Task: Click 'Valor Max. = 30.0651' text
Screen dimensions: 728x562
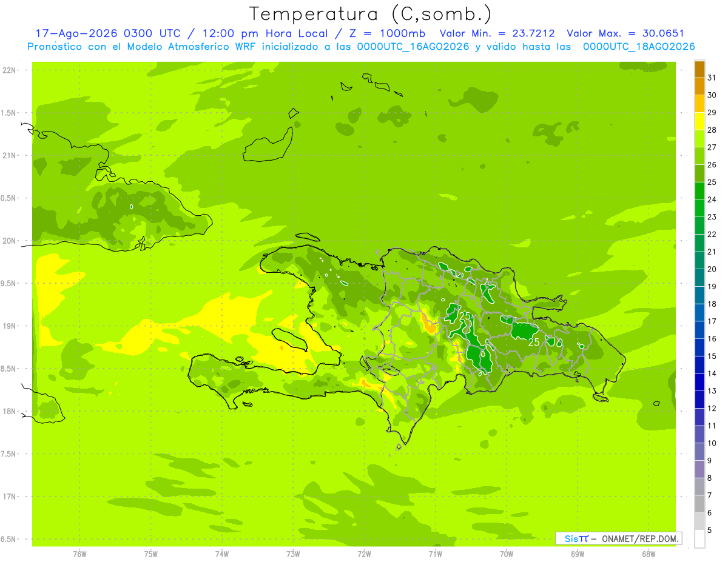Action: pos(625,33)
